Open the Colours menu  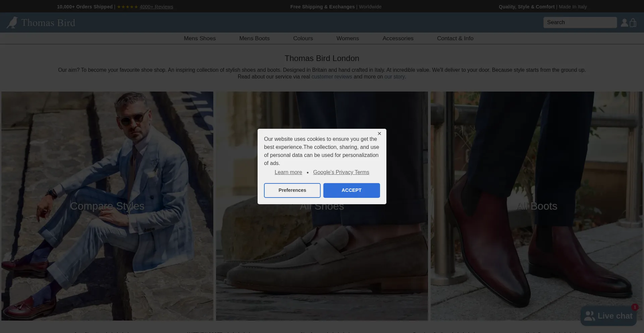[x=303, y=38]
